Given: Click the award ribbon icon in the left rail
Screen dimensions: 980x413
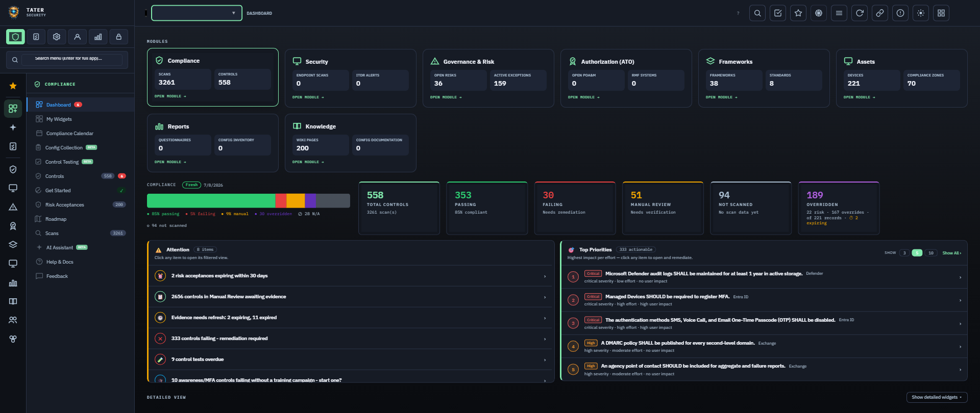Looking at the screenshot, I should (x=13, y=226).
